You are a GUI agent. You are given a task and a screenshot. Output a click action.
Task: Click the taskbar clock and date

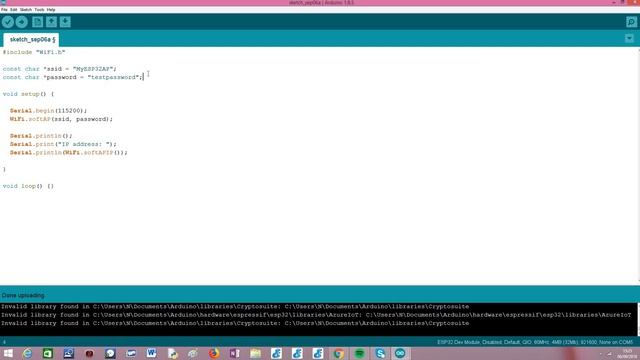click(628, 353)
